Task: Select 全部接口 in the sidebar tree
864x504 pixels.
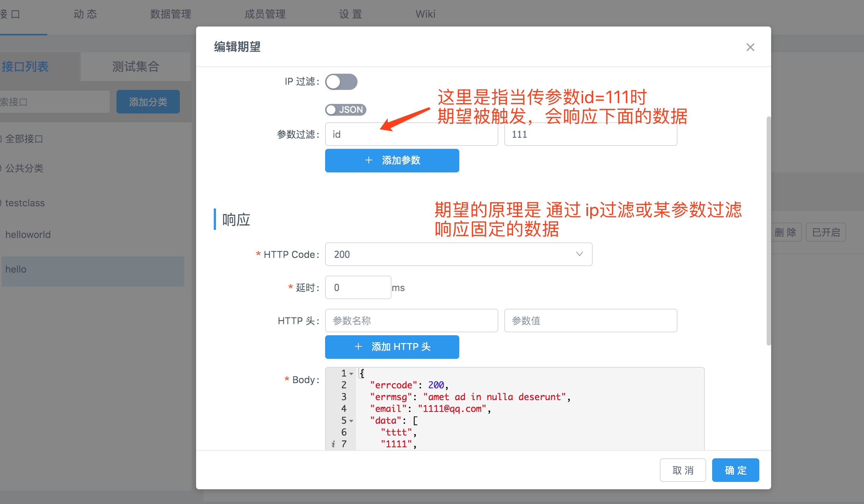Action: click(24, 139)
